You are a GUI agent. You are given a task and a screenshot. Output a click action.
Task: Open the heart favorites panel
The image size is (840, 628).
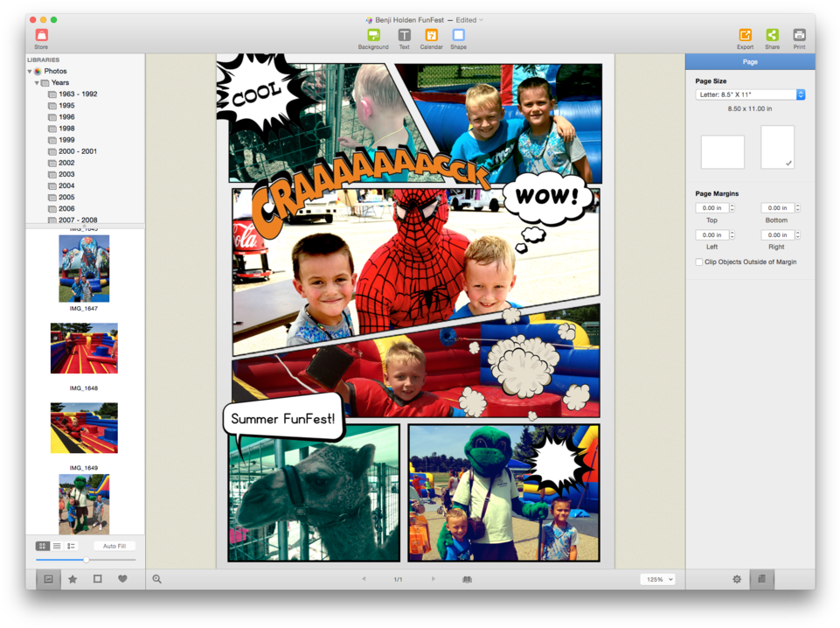[121, 578]
